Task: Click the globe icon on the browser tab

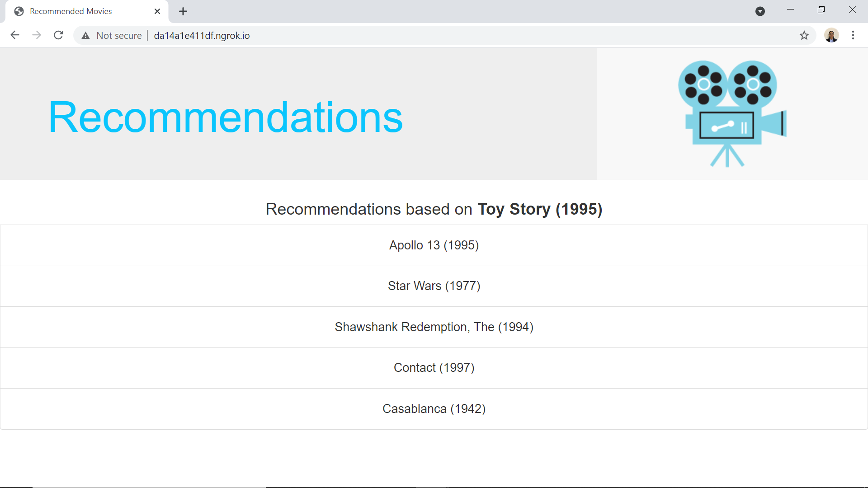Action: [19, 11]
